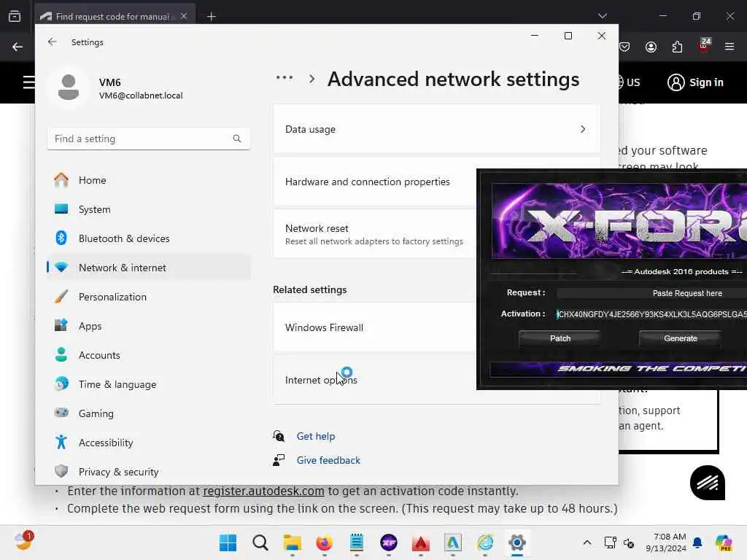The width and height of the screenshot is (747, 560).
Task: Open Firefox account icon in toolbar
Action: (651, 47)
